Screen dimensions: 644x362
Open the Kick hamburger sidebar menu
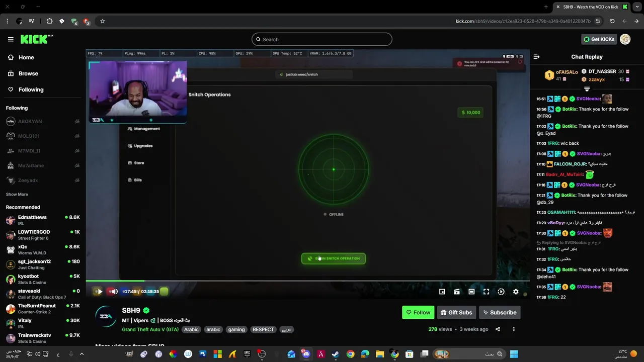[x=11, y=39]
